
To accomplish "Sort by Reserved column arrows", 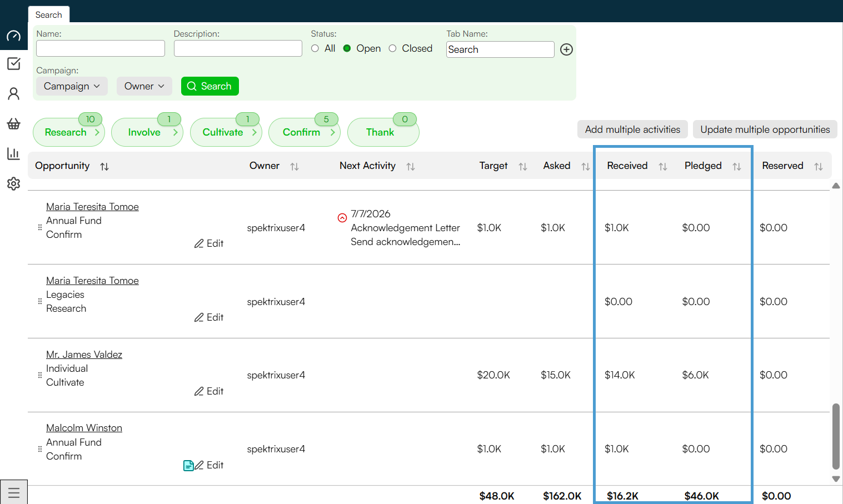I will tap(819, 167).
